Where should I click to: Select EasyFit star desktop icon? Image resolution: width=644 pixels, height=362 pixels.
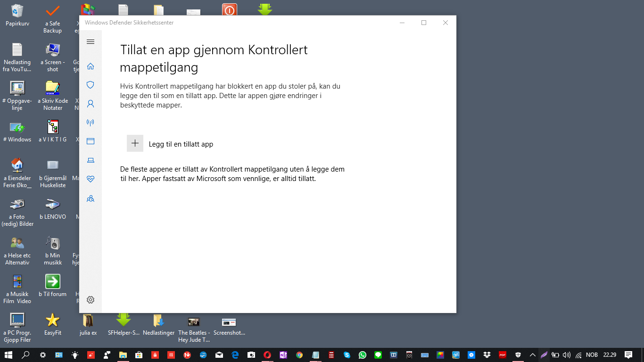click(52, 325)
